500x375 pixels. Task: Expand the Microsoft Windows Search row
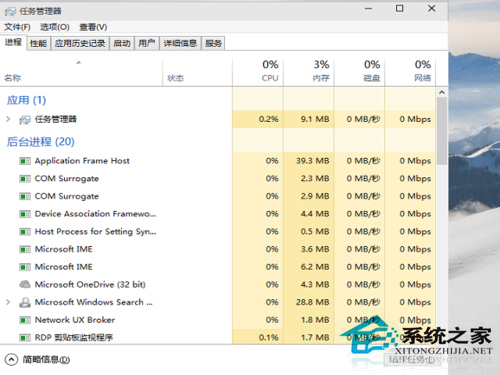tap(8, 302)
